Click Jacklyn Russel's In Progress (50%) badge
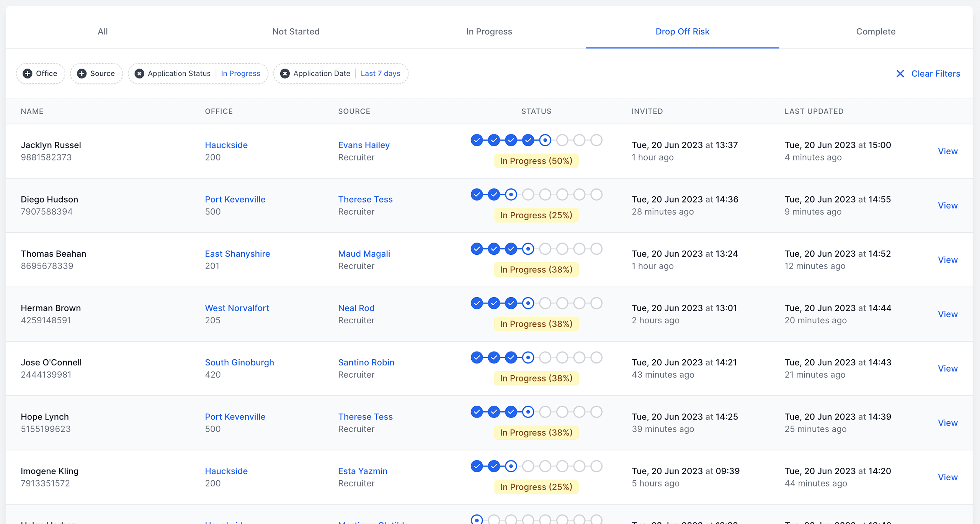This screenshot has height=524, width=980. point(536,161)
